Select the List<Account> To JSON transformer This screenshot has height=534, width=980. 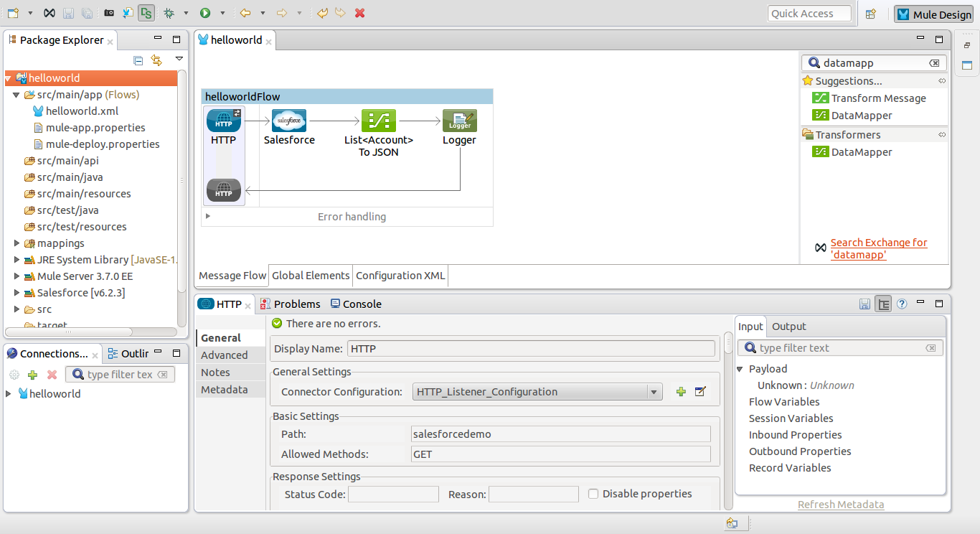[x=379, y=121]
